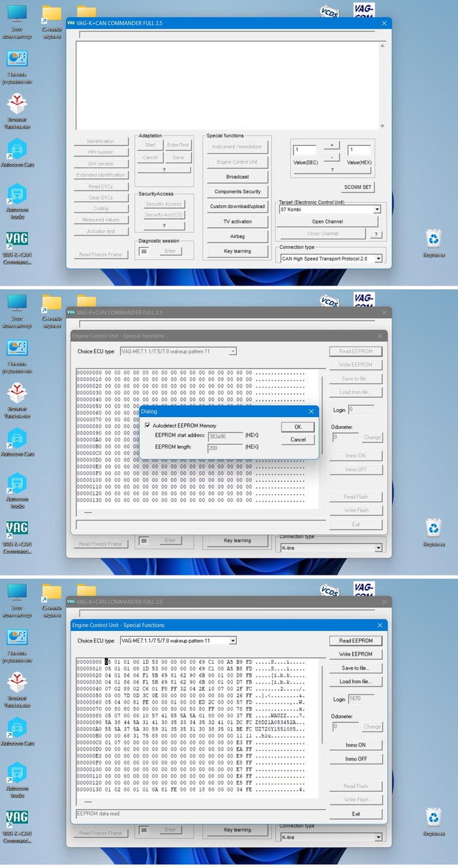Select hex row containing UZ7Z0Y1551085
458x868 pixels.
191,730
